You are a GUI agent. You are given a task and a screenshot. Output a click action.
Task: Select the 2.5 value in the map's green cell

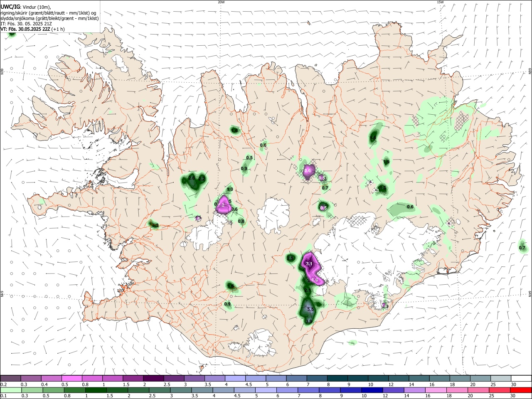pyautogui.click(x=291, y=258)
